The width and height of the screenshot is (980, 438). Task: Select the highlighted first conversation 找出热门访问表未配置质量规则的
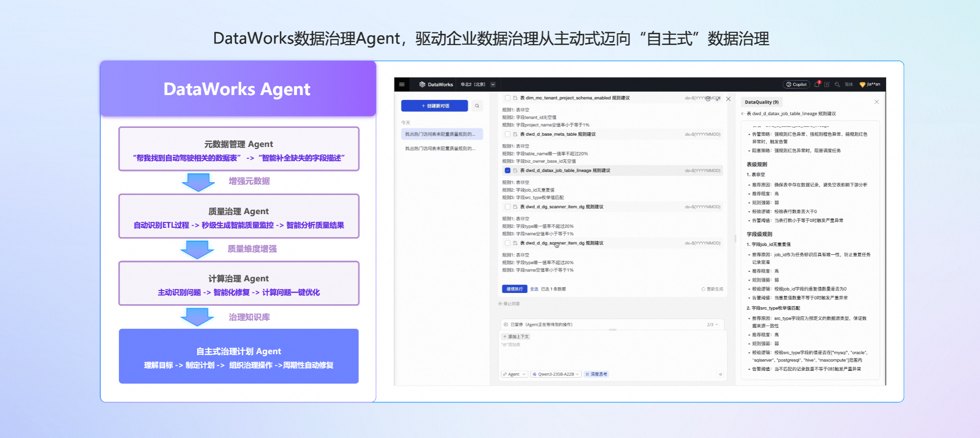click(442, 134)
